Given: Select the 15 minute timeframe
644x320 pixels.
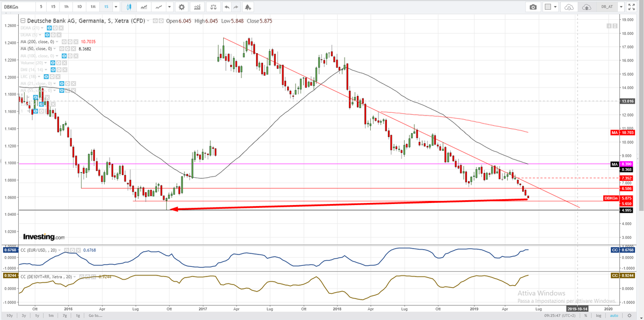Looking at the screenshot, I should pyautogui.click(x=53, y=7).
